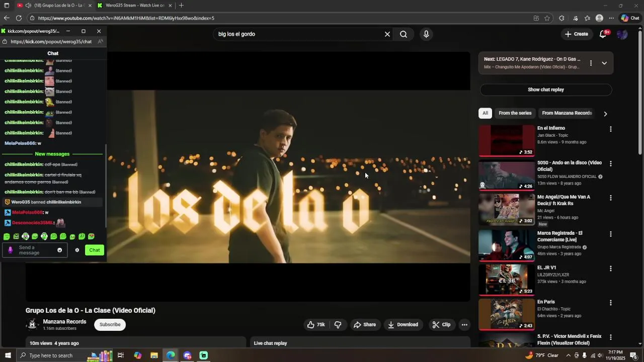644x362 pixels.
Task: Select From the series chip
Action: (x=515, y=113)
